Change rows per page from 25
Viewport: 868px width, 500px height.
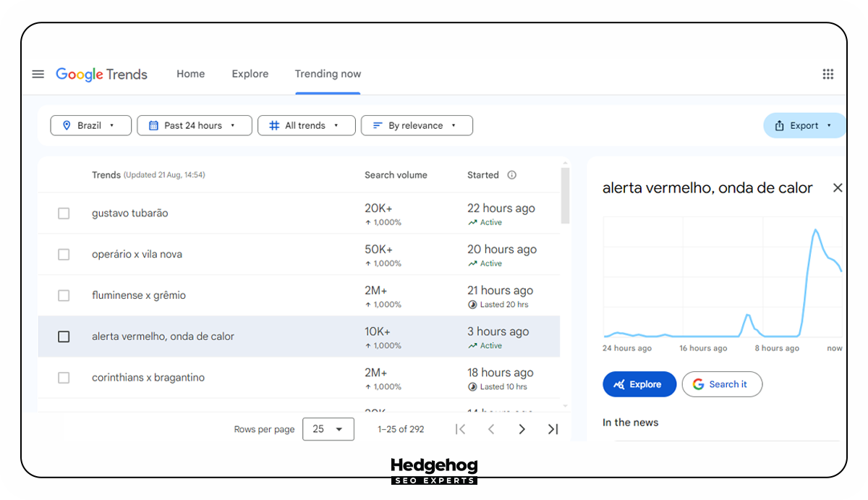pos(328,429)
